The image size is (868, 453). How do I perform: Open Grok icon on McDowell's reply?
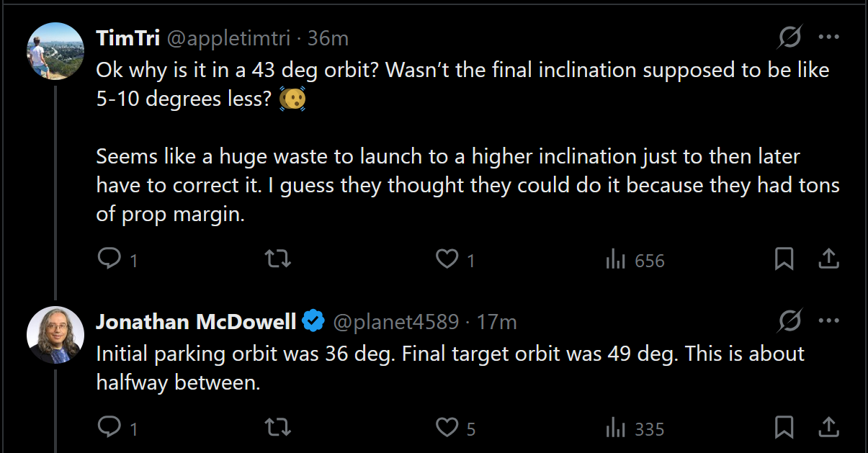(x=790, y=321)
